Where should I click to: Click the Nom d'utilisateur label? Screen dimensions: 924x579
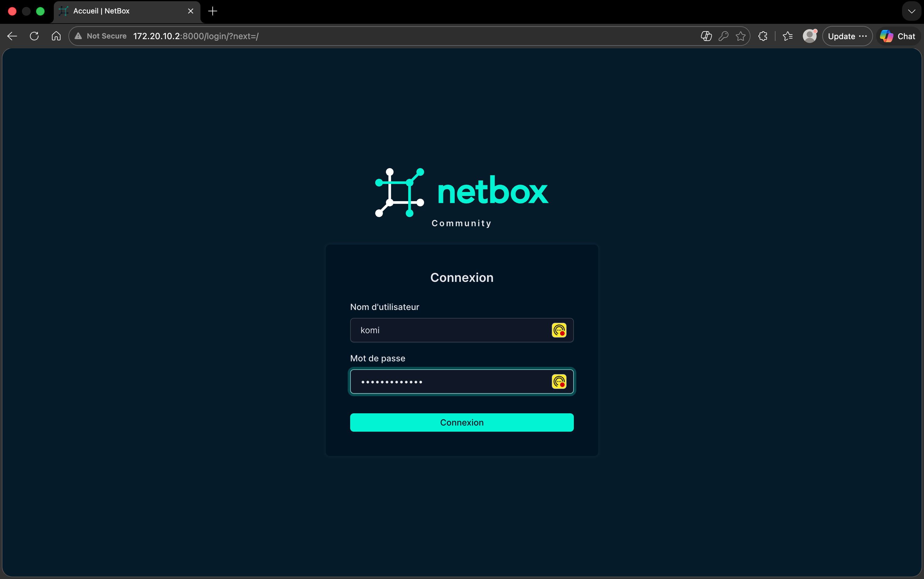pyautogui.click(x=384, y=307)
